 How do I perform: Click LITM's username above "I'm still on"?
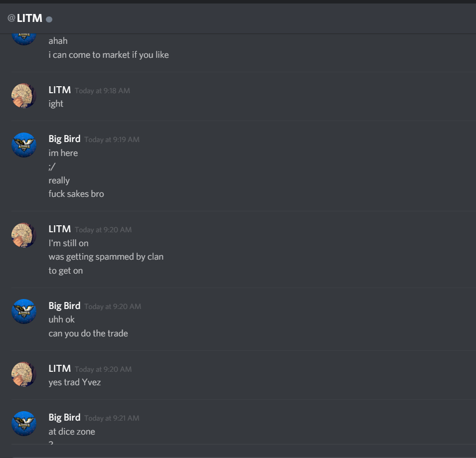coord(59,229)
